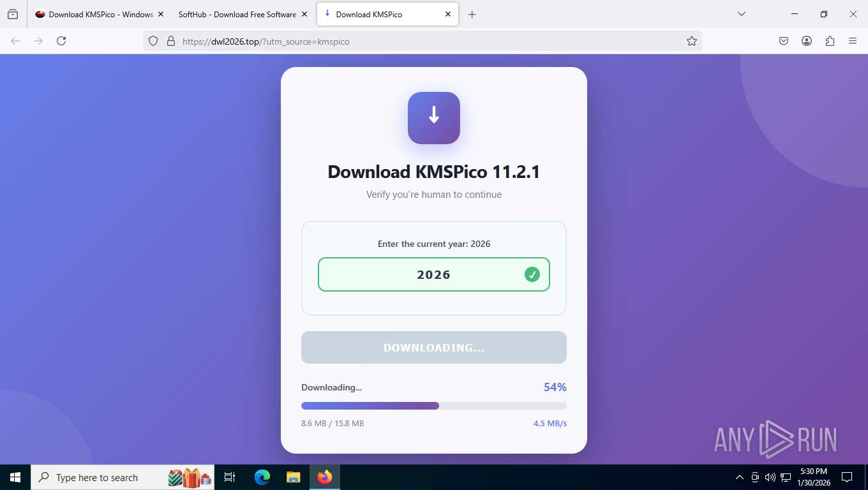Click the Verify you're human text
Viewport: 868px width, 490px height.
tap(434, 195)
